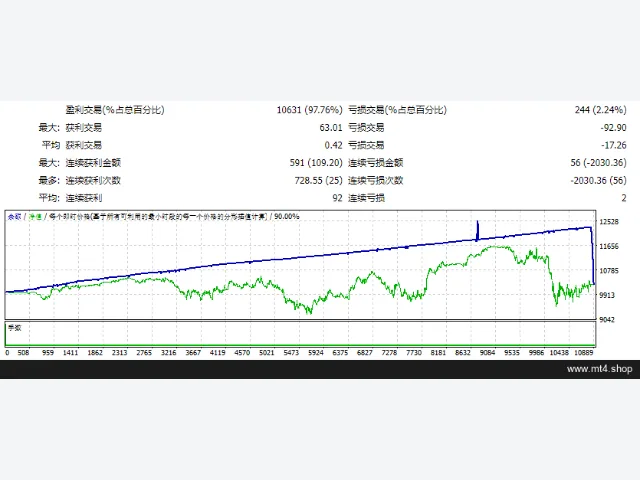The height and width of the screenshot is (480, 640).
Task: Click the 10785 y-axis label
Action: tap(609, 271)
